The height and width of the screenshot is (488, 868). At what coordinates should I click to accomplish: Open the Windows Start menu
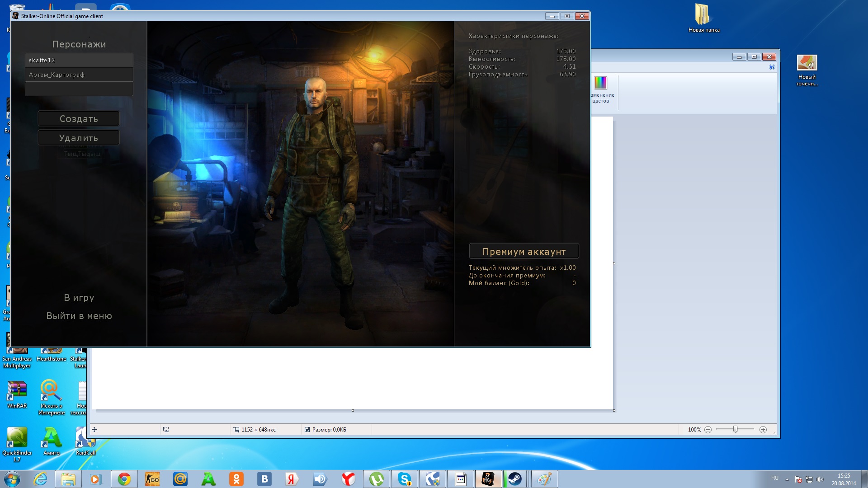[12, 479]
